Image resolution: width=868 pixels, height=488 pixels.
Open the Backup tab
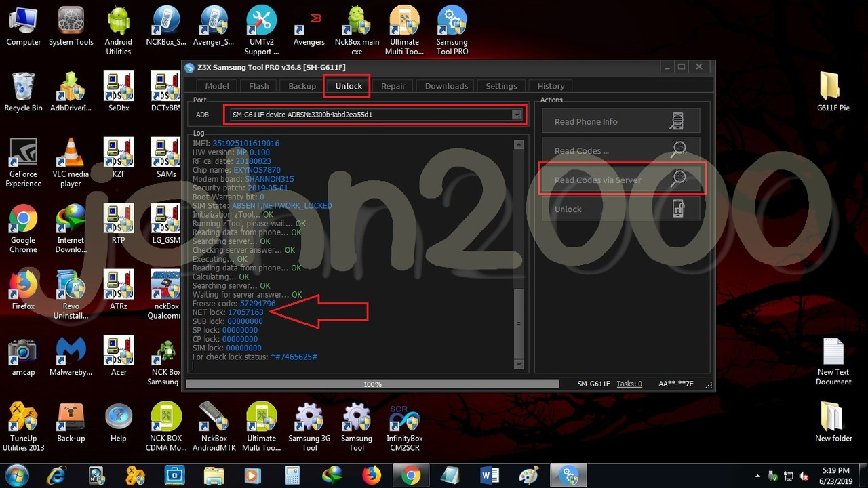pyautogui.click(x=302, y=86)
